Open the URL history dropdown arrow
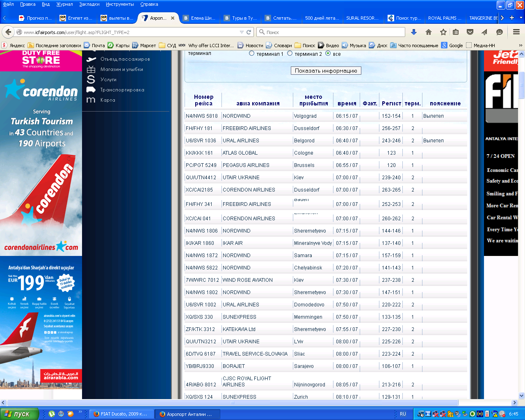Screen dimensions: 525x420 click(242, 32)
